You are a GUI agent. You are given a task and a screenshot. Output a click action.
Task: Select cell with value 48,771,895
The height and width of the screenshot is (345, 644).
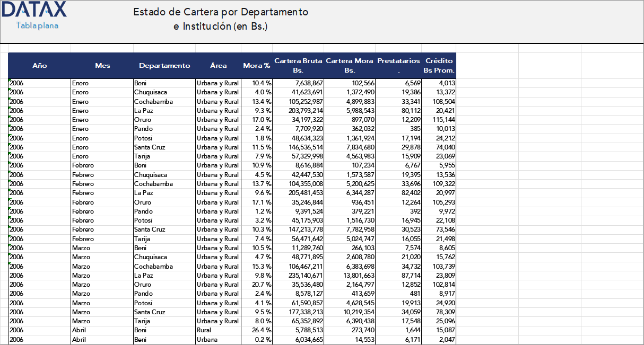[298, 257]
